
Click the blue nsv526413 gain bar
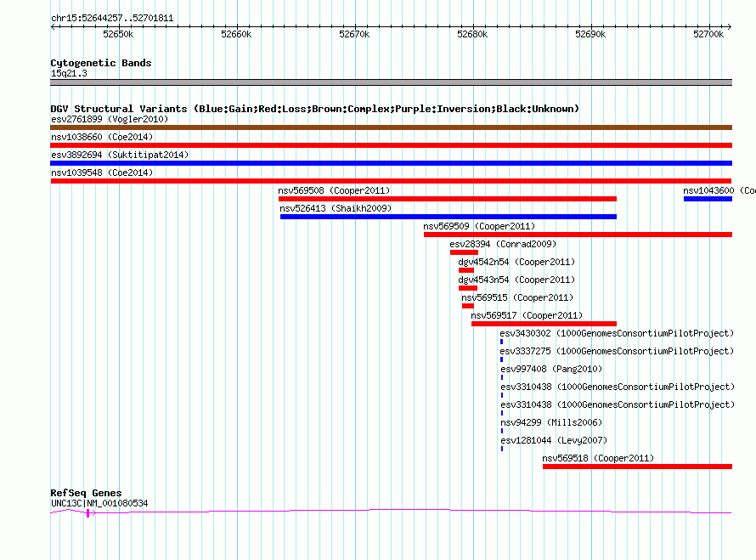click(449, 217)
